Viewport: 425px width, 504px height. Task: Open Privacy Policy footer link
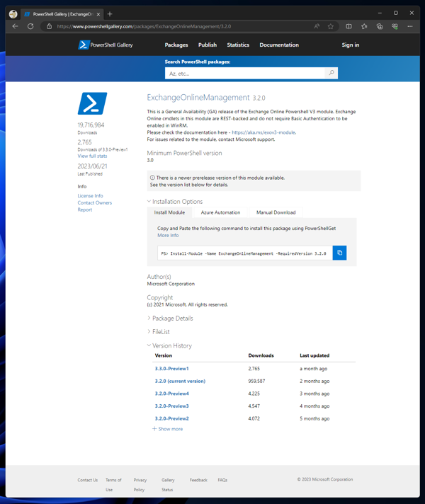click(140, 485)
